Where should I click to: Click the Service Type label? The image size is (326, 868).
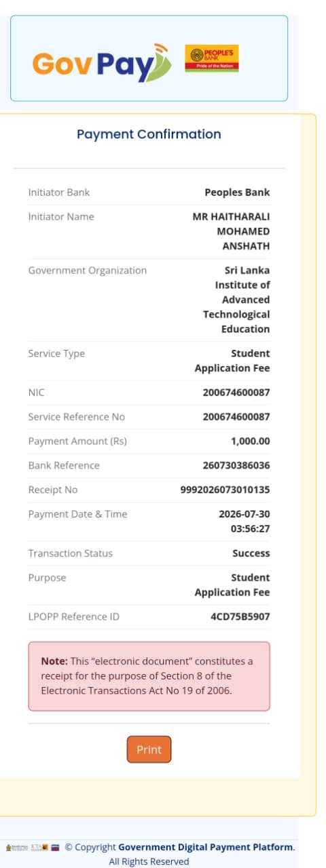pos(56,353)
